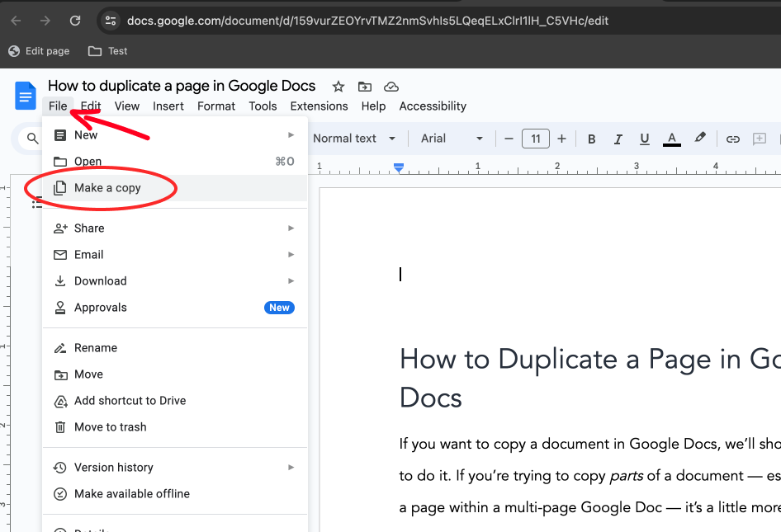Increase font size
Screen dimensions: 781x532
(562, 139)
